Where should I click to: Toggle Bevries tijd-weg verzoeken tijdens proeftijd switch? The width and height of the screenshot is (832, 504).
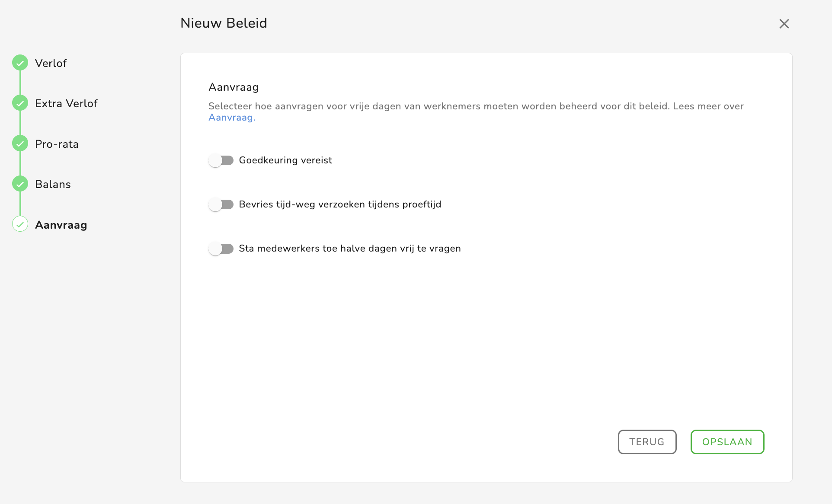coord(221,204)
